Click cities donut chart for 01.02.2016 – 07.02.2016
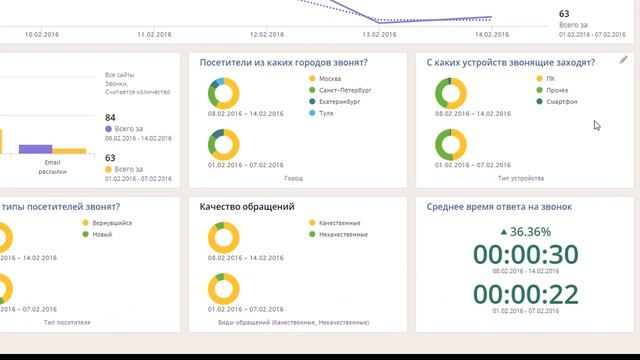This screenshot has width=640, height=360. tap(224, 145)
